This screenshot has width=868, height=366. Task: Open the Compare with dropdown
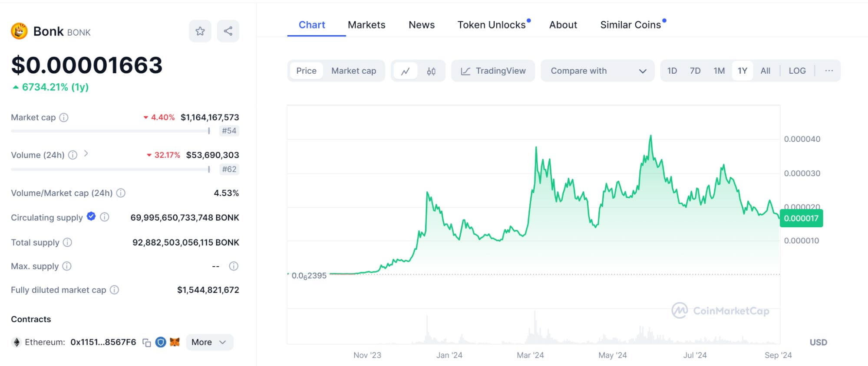597,71
